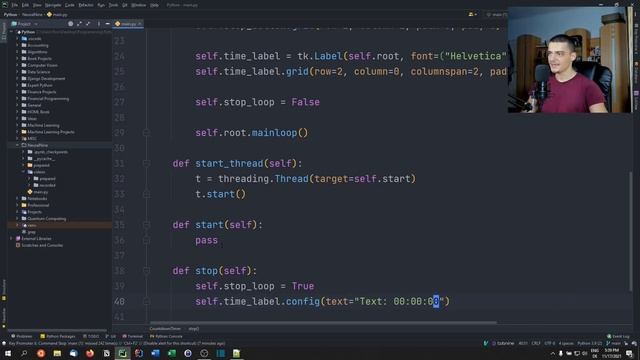This screenshot has height=360, width=640.
Task: Open the Navigate menu
Action: (53, 5)
